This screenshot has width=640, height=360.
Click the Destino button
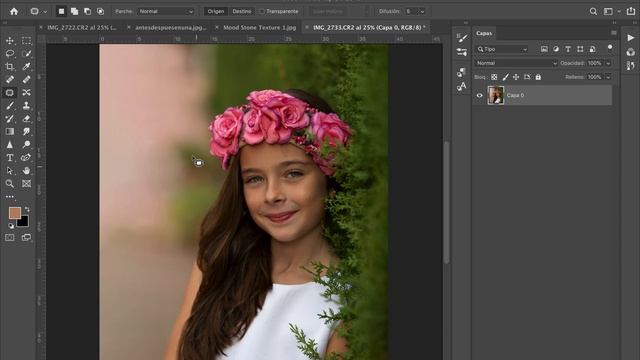pos(242,11)
